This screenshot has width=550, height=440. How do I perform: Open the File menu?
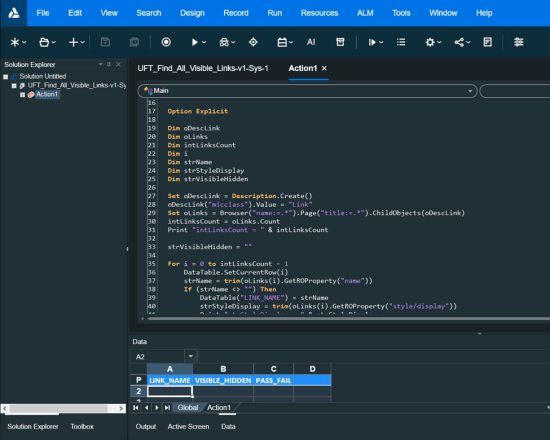43,13
